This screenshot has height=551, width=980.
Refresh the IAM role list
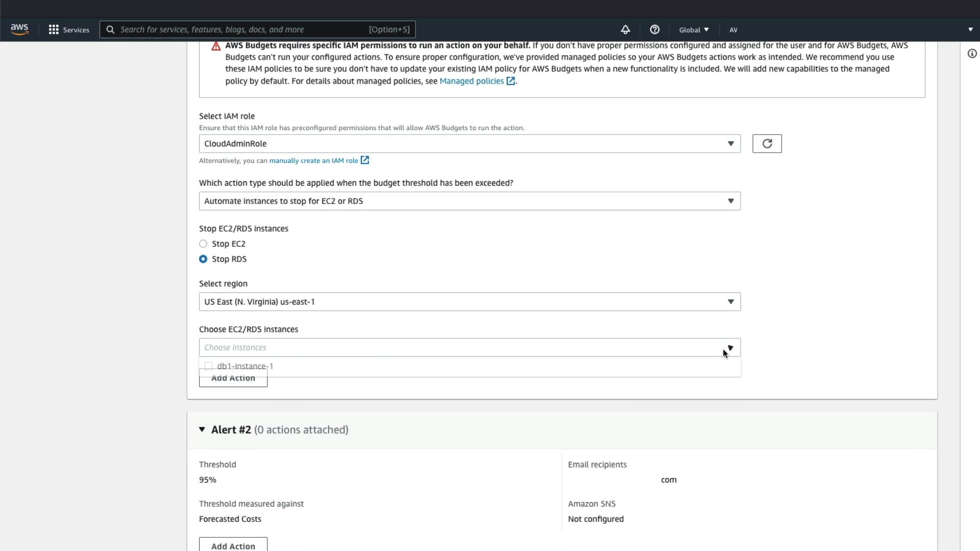click(x=767, y=144)
